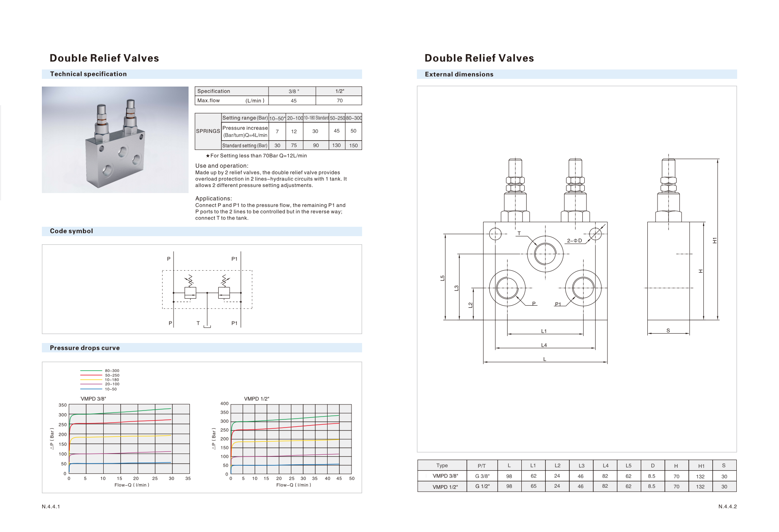Select the 'Use and operation:' heading
This screenshot has height=532, width=779.
click(x=221, y=166)
